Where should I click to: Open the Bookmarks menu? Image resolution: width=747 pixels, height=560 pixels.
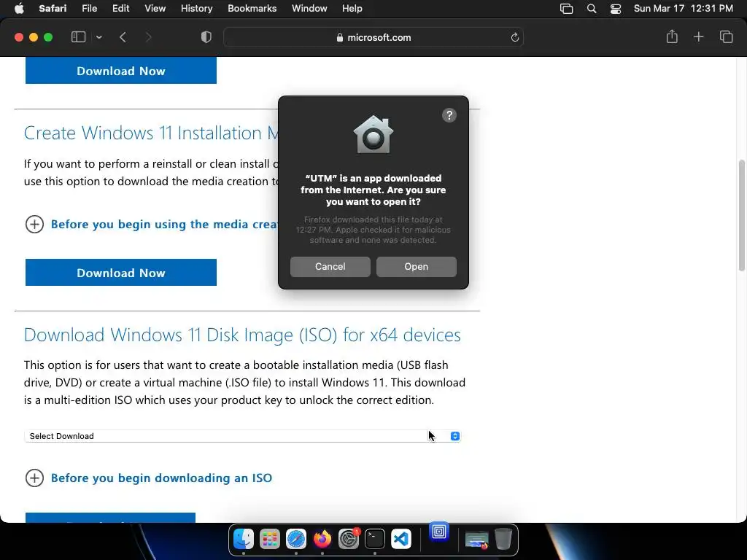pos(252,9)
